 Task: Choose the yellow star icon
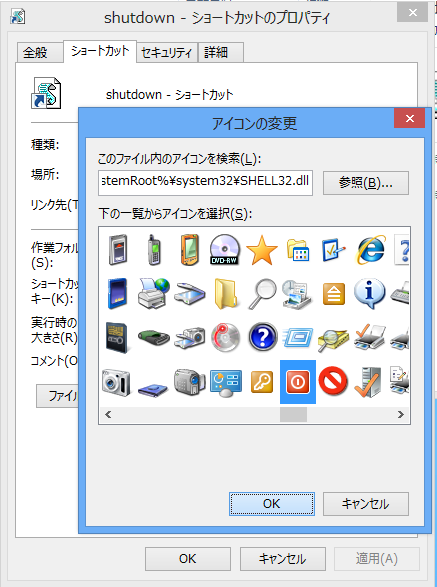262,250
